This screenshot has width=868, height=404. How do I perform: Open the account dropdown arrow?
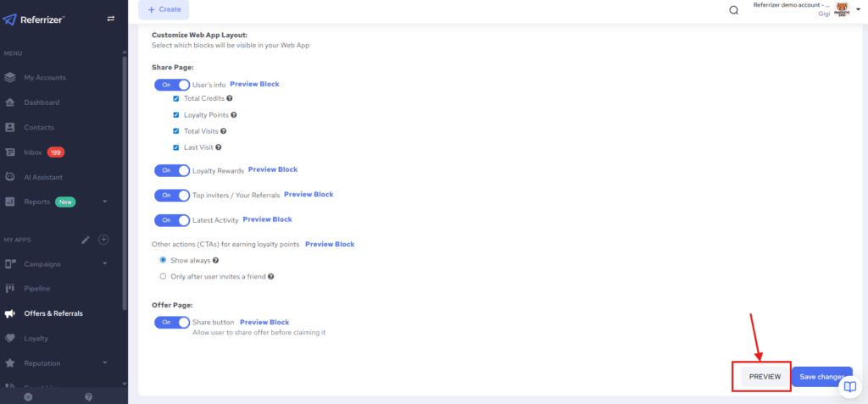(858, 9)
